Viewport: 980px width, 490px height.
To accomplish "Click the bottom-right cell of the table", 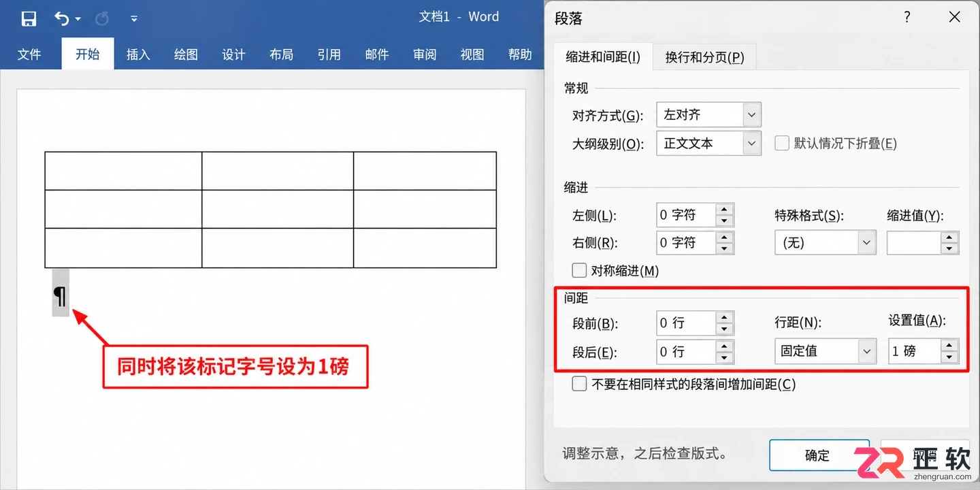I will (425, 248).
